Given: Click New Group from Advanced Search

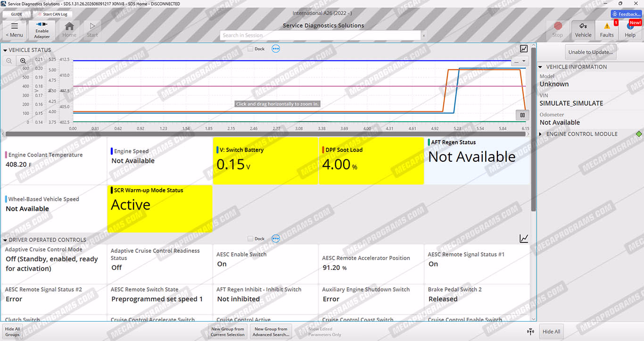Looking at the screenshot, I should 271,332.
